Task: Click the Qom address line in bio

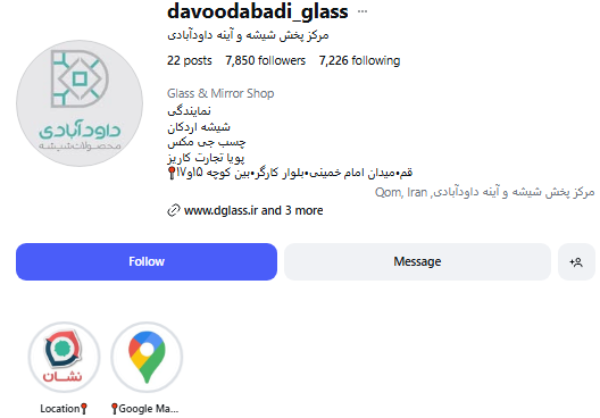Action: [290, 173]
